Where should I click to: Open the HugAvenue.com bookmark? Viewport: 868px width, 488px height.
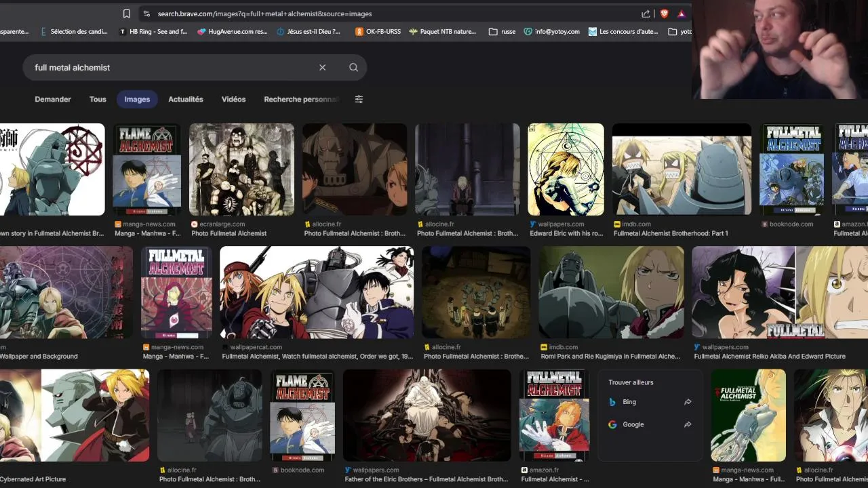[233, 31]
